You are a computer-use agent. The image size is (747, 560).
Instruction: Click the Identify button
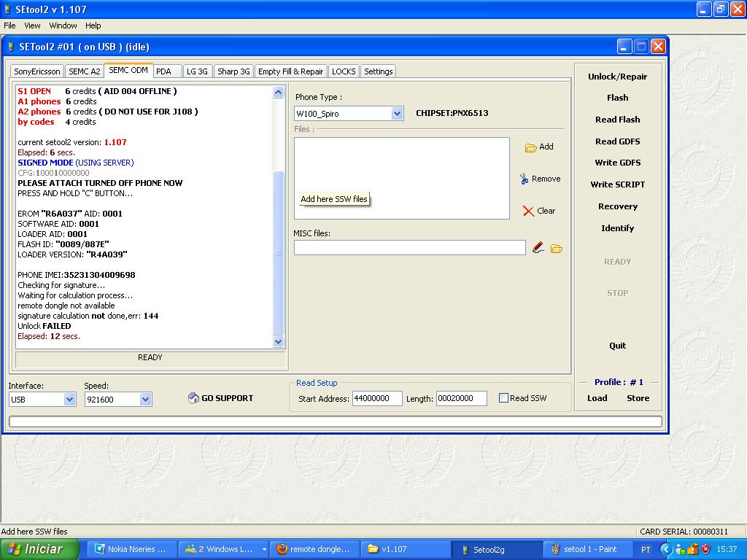coord(617,228)
